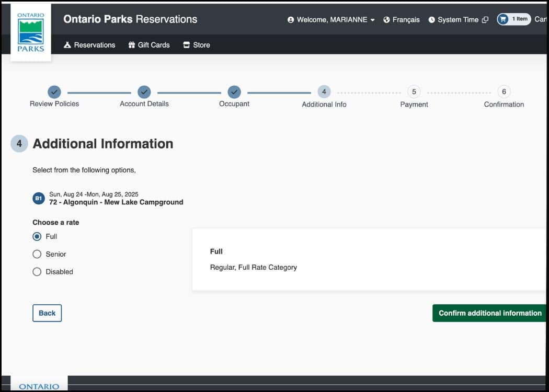Click the Occupant step label
The height and width of the screenshot is (392, 549).
234,103
